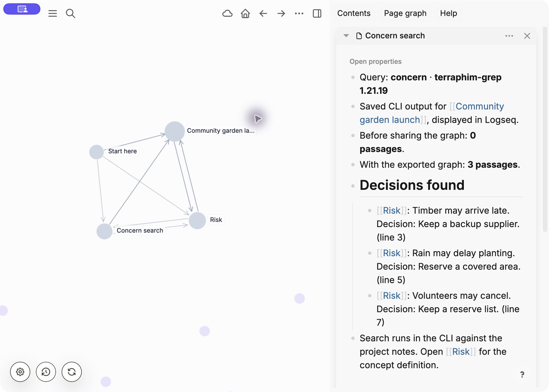Screen dimensions: 549x392
Task: Open the Help tab
Action: coord(448,13)
